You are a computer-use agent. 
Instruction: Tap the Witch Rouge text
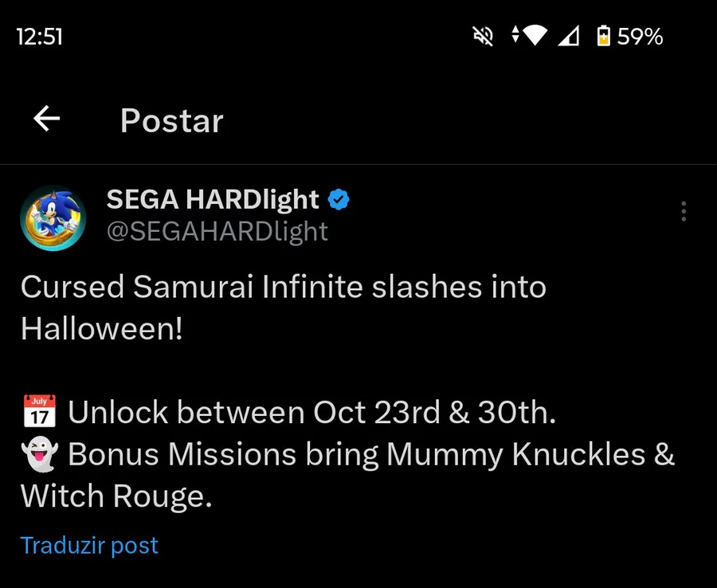[116, 496]
